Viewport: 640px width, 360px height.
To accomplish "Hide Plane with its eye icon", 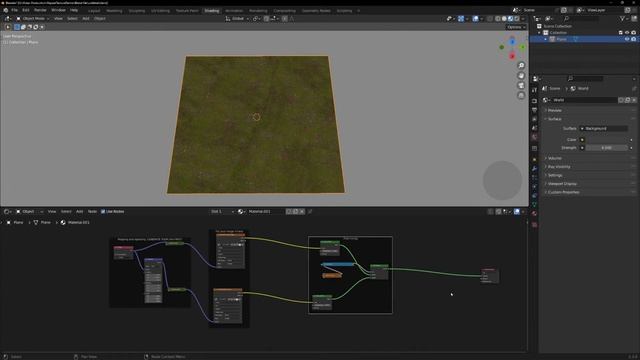I will (627, 39).
